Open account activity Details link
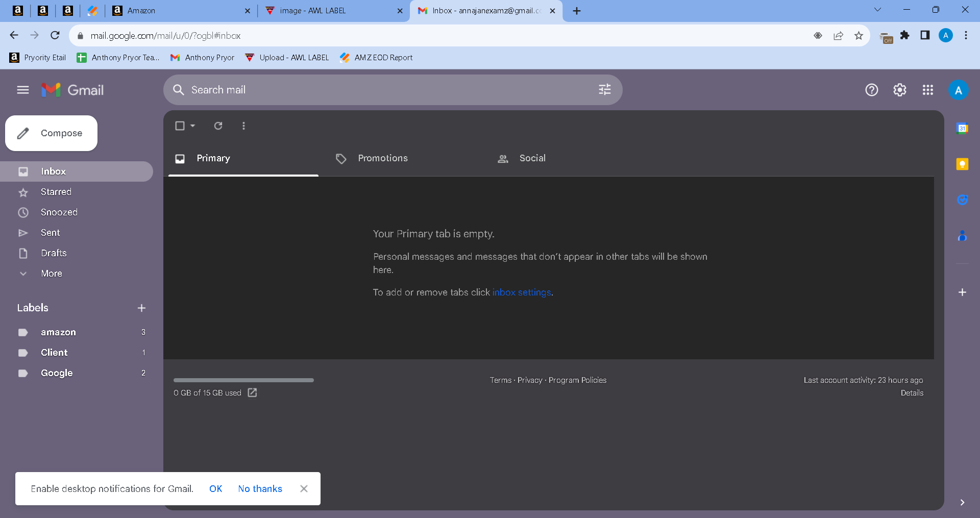 912,393
